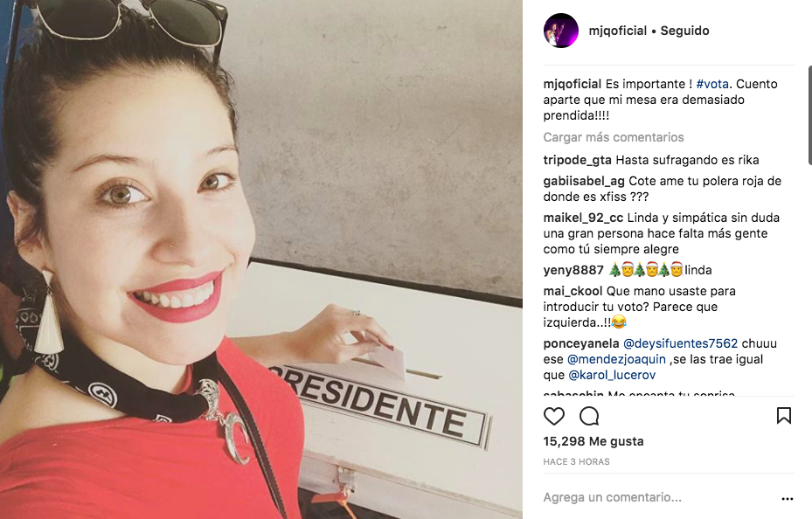Open the @deysifuentes7562 mention

(680, 343)
